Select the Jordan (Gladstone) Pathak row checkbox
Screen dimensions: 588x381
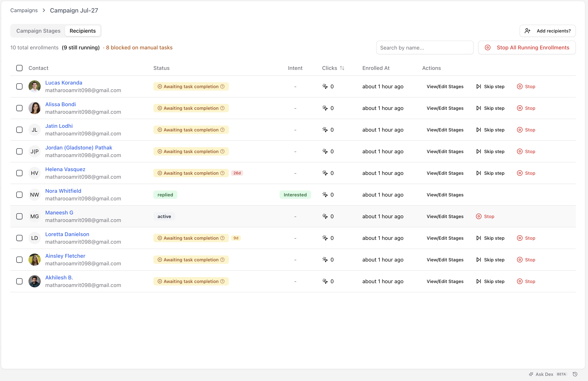(x=19, y=151)
